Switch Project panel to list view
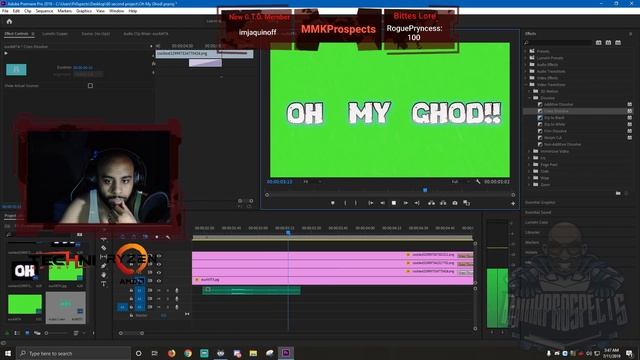The height and width of the screenshot is (360, 640). [17, 333]
